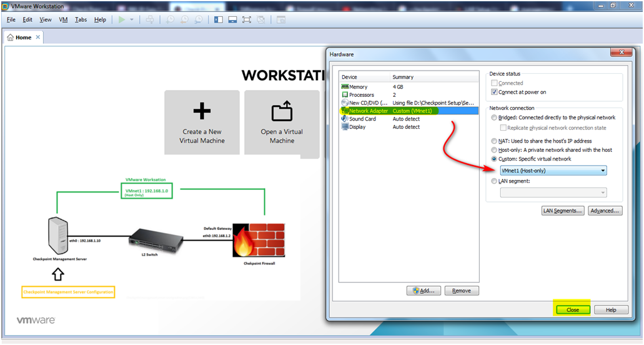
Task: Click the VMware Workstation title bar icon
Action: (5, 6)
